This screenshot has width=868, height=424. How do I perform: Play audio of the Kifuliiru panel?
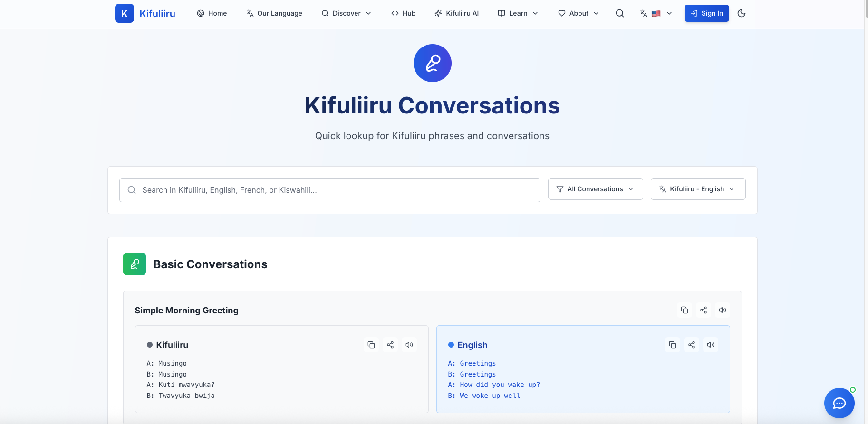(x=409, y=345)
